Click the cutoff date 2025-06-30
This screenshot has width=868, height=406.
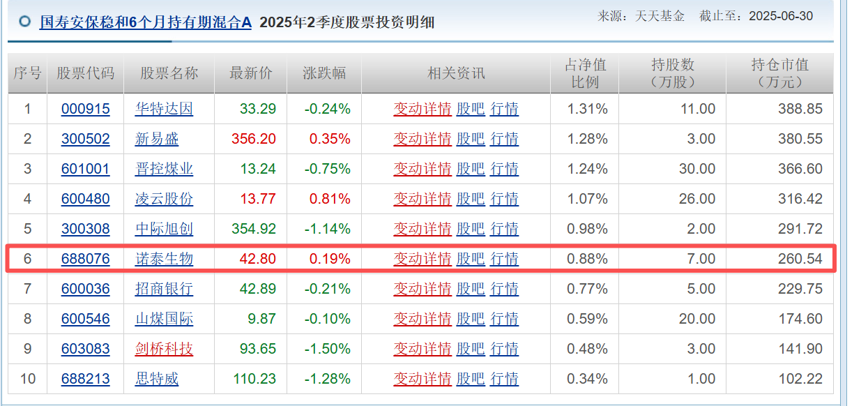point(780,15)
